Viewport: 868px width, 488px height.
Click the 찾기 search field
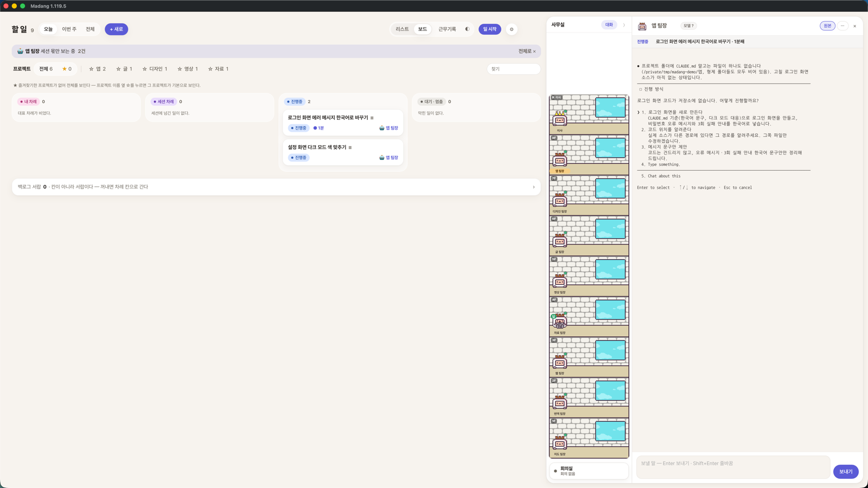pyautogui.click(x=513, y=69)
